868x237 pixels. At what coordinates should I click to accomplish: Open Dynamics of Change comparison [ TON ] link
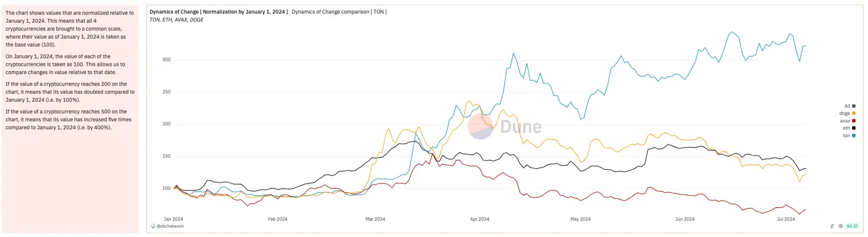[x=339, y=12]
